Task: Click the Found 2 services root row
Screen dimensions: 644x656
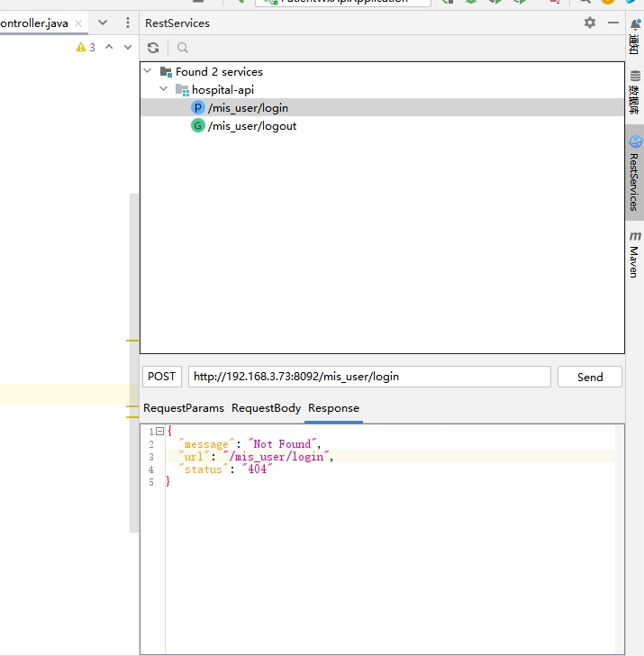Action: 382,71
